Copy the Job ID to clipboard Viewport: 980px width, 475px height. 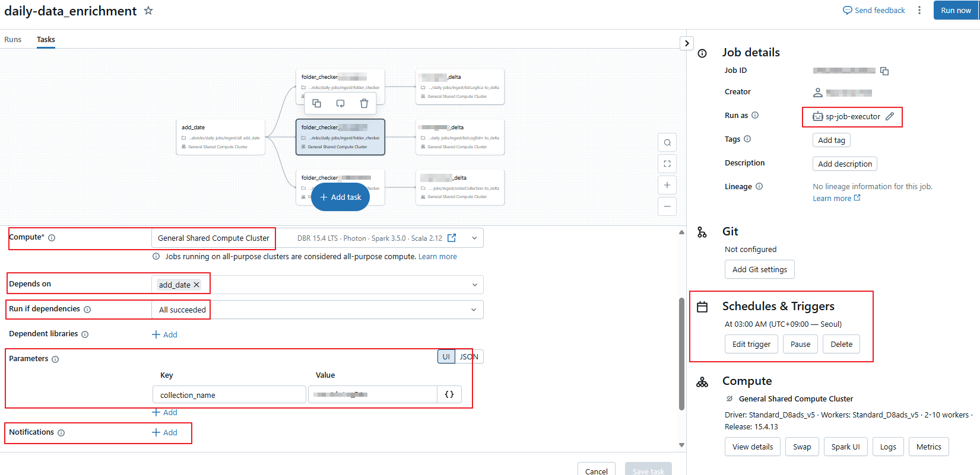click(884, 71)
